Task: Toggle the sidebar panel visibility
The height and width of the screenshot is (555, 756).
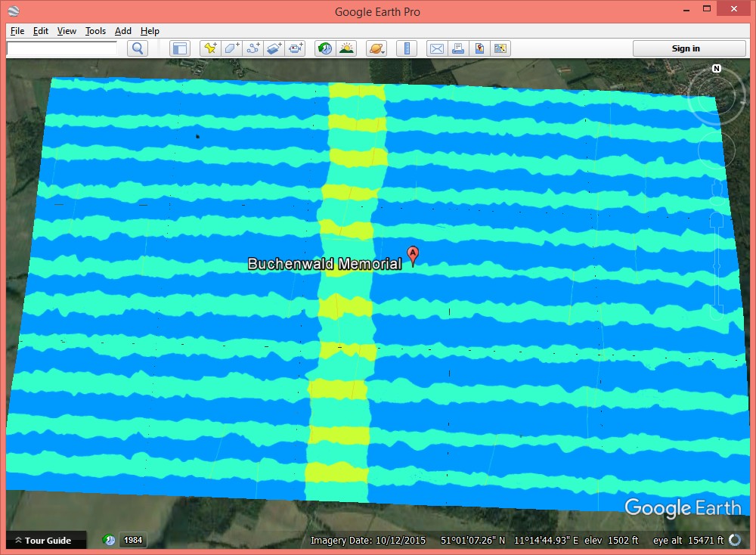Action: (x=179, y=48)
